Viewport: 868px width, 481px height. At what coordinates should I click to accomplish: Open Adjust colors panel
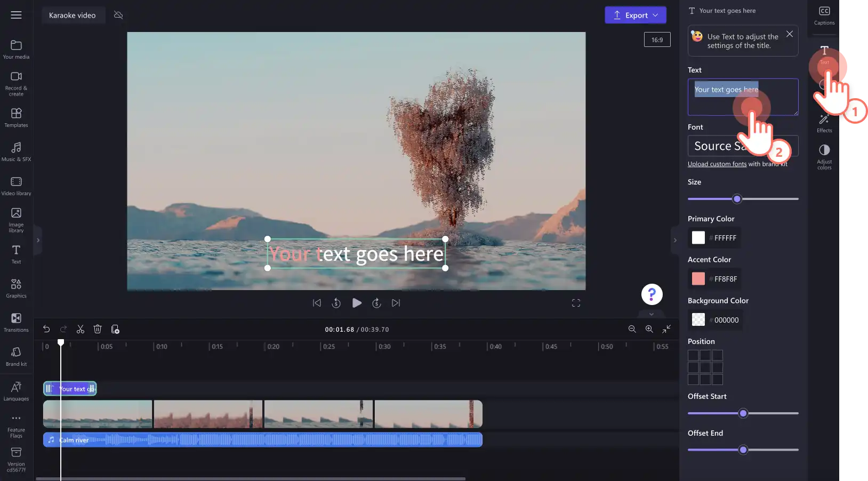coord(824,157)
